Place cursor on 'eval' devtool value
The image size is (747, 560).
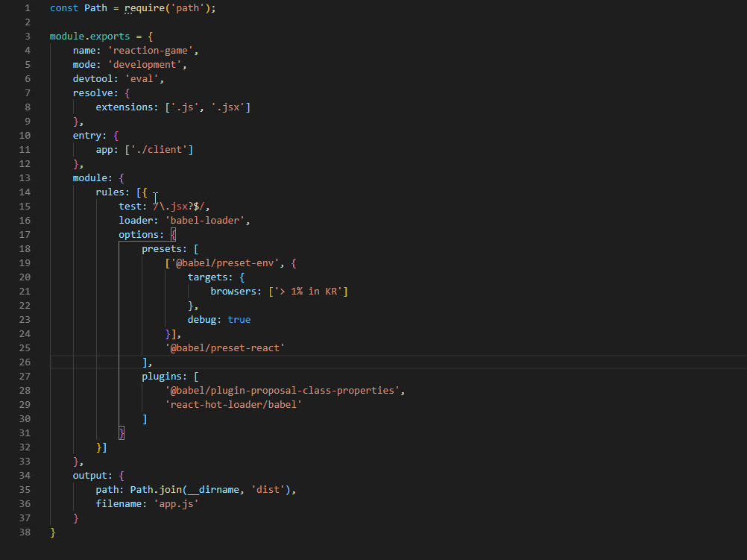(x=142, y=78)
